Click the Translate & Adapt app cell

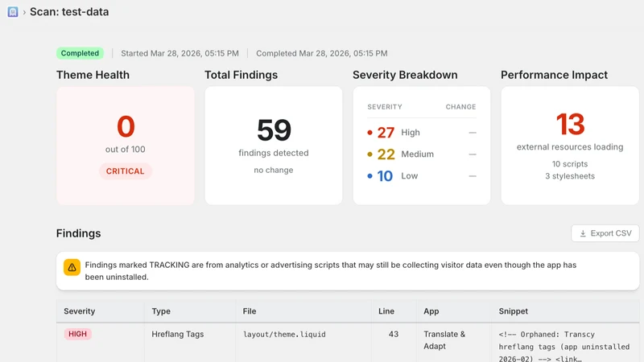[444, 340]
